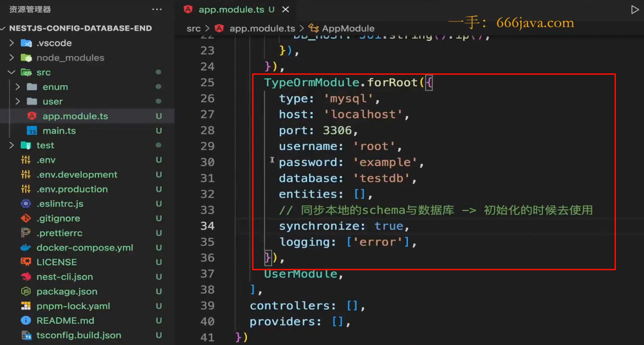Screen dimensions: 644x345
Task: Click the pnpm icon beside pnpm-lock.yaml
Action: pos(26,306)
